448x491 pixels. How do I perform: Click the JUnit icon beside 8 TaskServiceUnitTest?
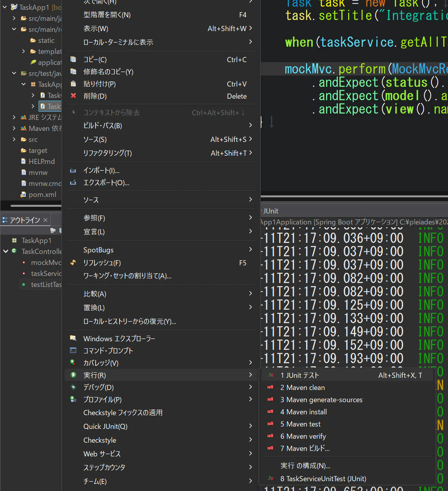coord(271,478)
